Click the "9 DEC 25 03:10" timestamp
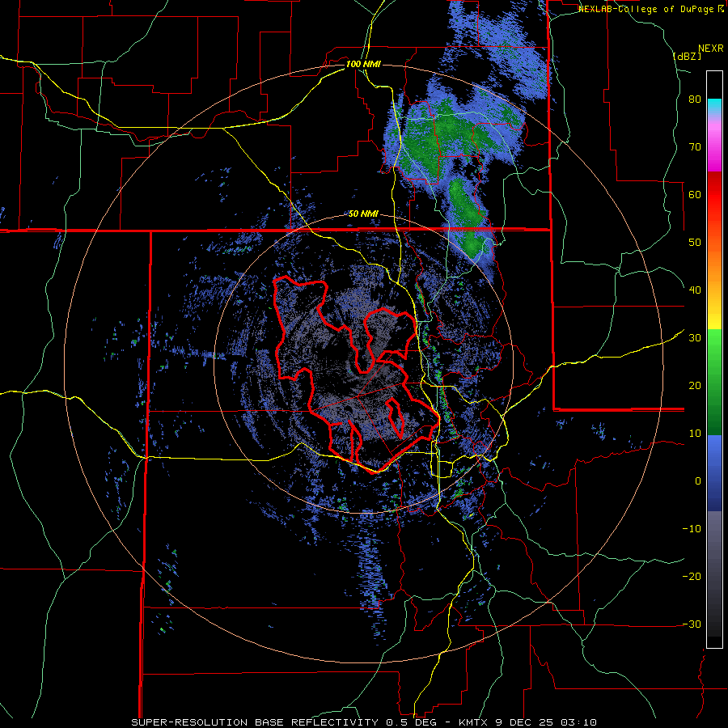The height and width of the screenshot is (728, 728). 547,722
